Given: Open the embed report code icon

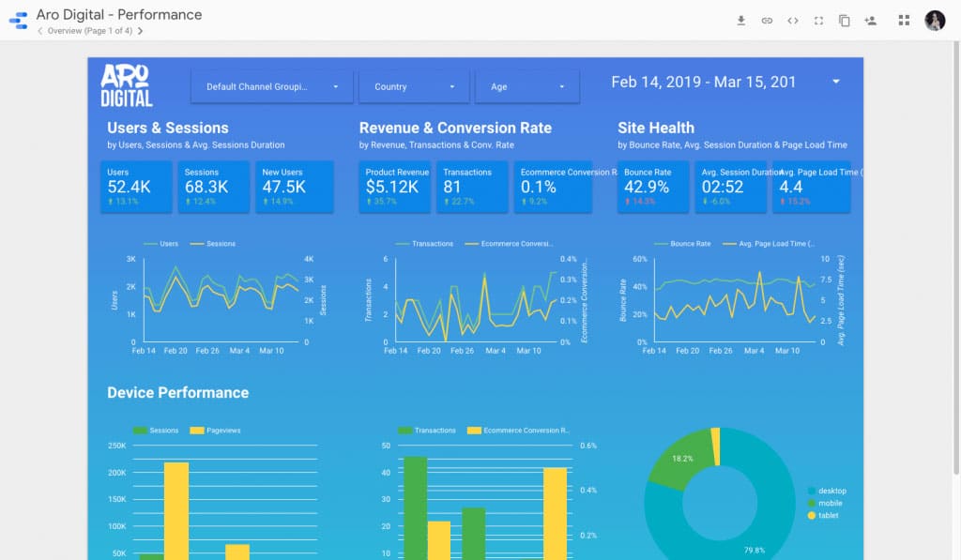Looking at the screenshot, I should 792,21.
